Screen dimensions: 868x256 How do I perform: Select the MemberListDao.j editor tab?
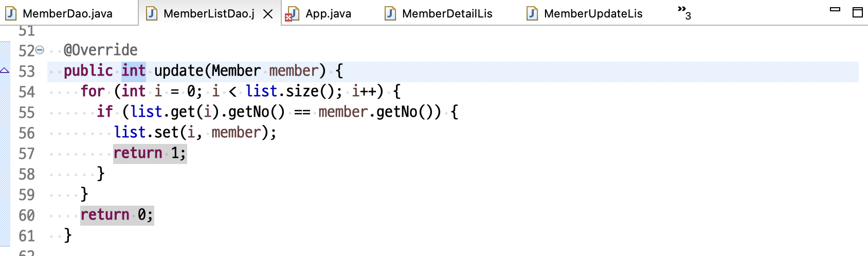pyautogui.click(x=209, y=13)
